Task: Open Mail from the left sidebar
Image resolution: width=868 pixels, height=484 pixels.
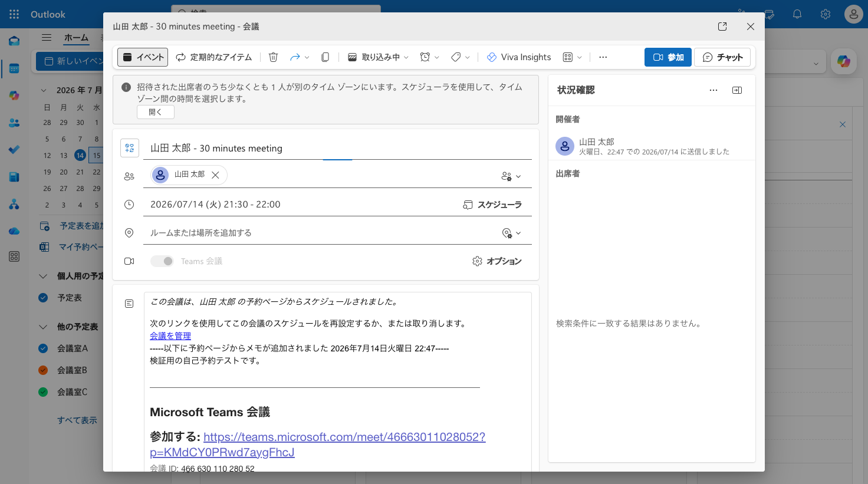Action: coord(14,41)
